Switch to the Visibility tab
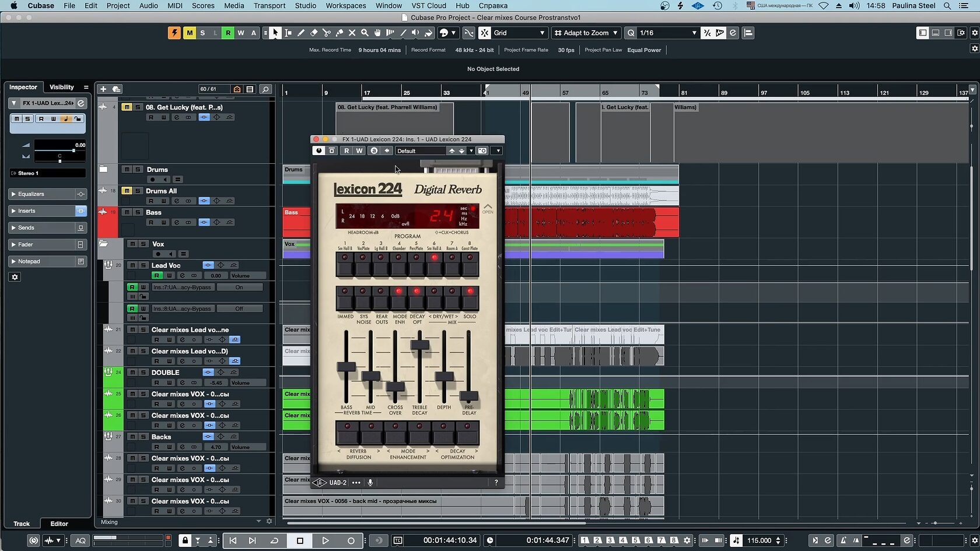Screen dimensions: 980x551 tap(62, 87)
